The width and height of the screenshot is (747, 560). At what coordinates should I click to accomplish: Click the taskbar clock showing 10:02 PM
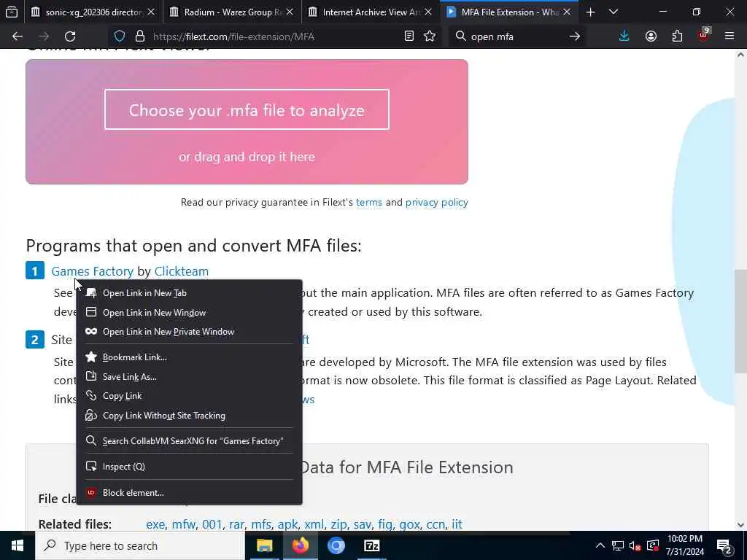click(684, 545)
